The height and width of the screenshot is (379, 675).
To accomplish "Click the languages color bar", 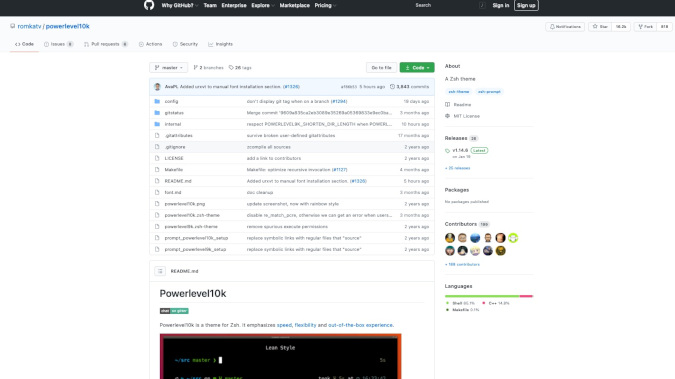I will (x=489, y=296).
